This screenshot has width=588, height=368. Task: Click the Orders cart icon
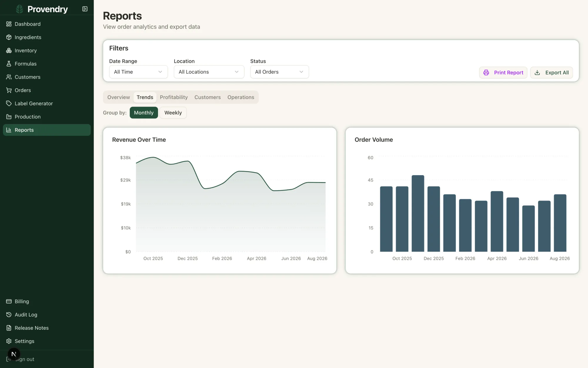tap(9, 90)
